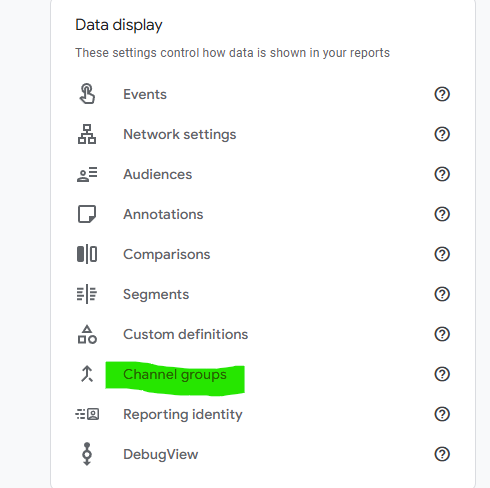The image size is (490, 488).
Task: Click the Custom definitions shapes icon
Action: (x=87, y=334)
